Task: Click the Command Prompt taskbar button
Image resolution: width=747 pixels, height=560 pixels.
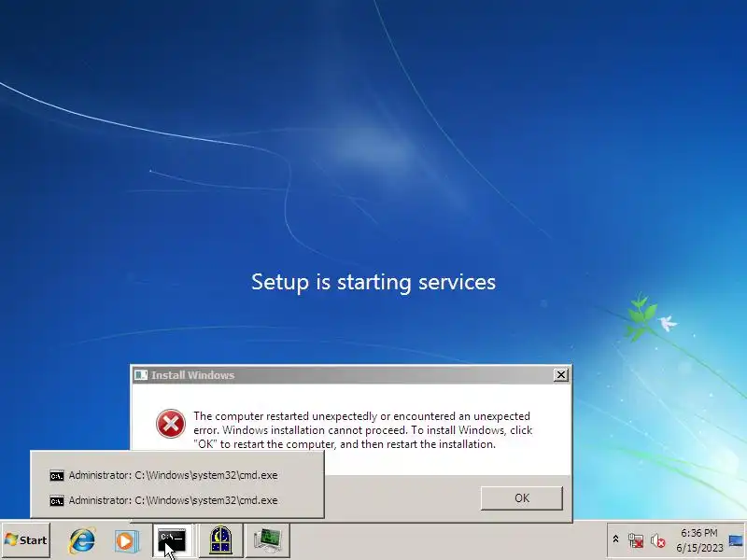Action: (173, 540)
